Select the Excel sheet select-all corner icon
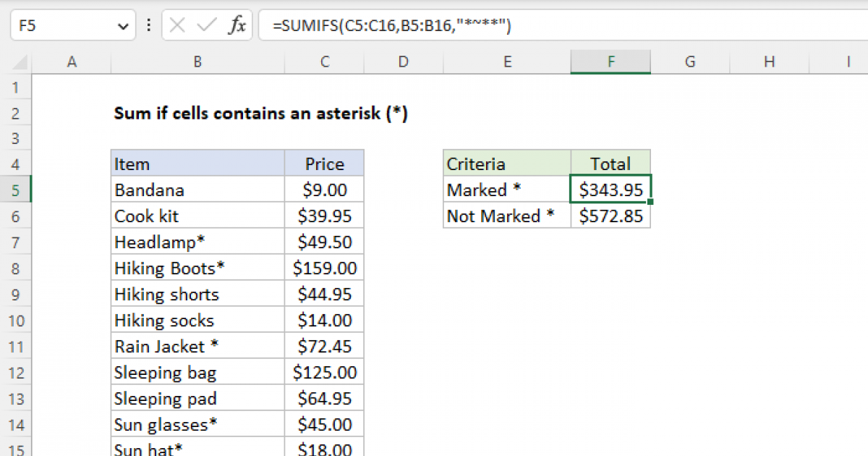The image size is (868, 456). click(x=17, y=62)
